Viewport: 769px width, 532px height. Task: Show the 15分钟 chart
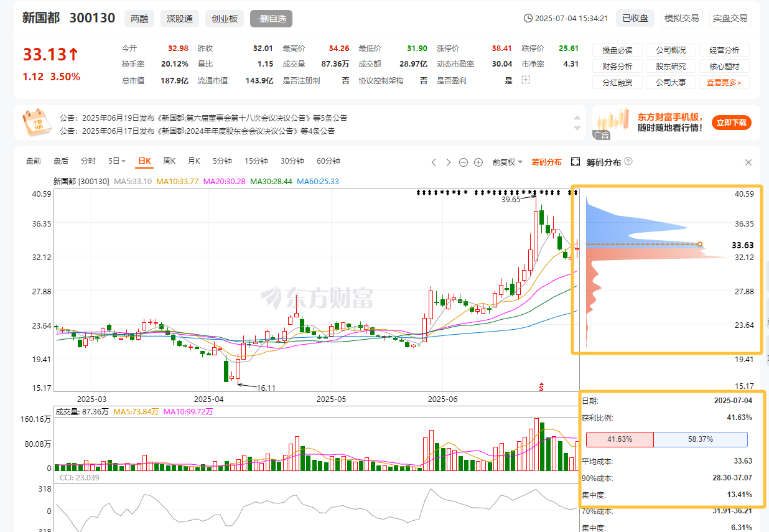click(x=256, y=161)
